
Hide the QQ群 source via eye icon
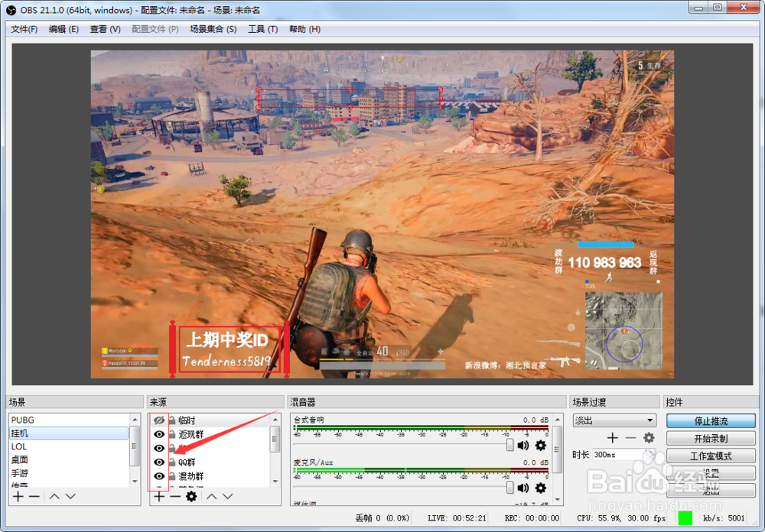[x=159, y=462]
